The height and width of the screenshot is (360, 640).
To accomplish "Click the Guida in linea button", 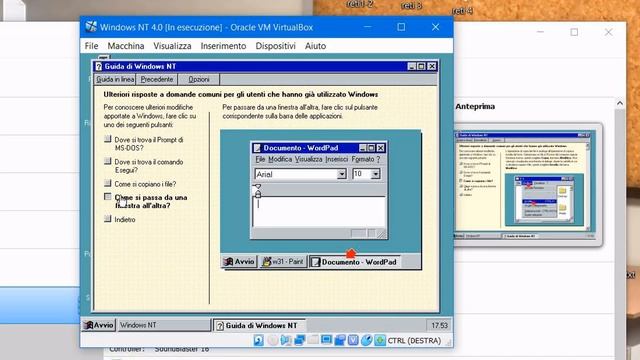I will click(x=115, y=79).
